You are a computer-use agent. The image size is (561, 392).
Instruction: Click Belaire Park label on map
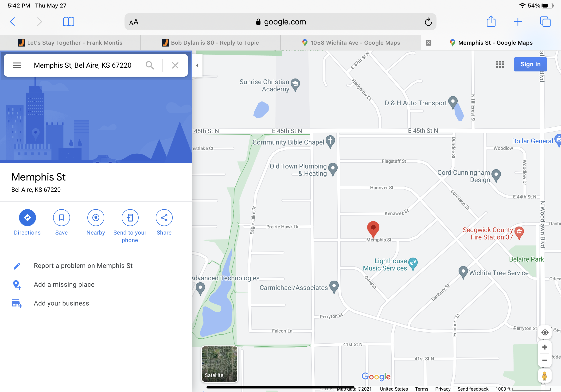point(526,259)
